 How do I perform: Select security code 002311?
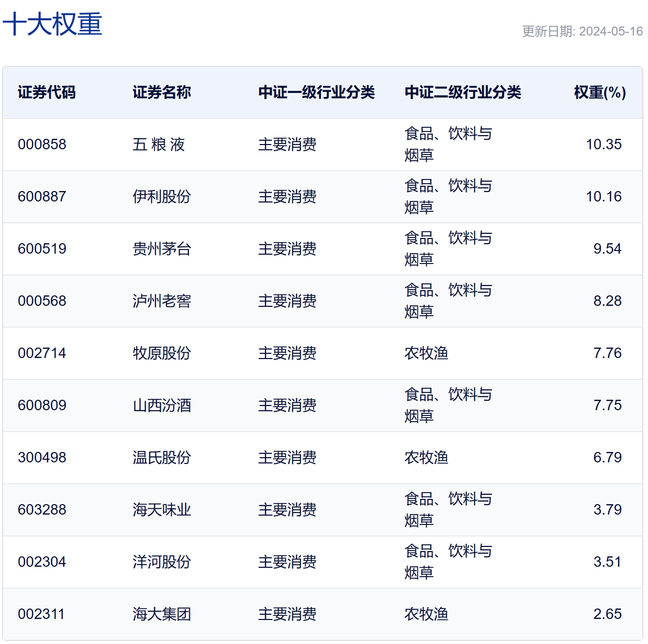41,614
